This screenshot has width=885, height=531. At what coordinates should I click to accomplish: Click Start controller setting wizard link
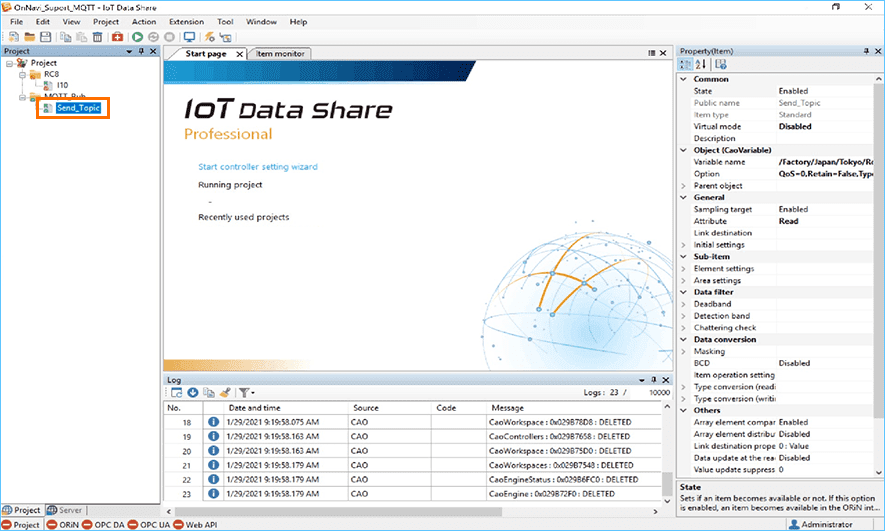[258, 166]
